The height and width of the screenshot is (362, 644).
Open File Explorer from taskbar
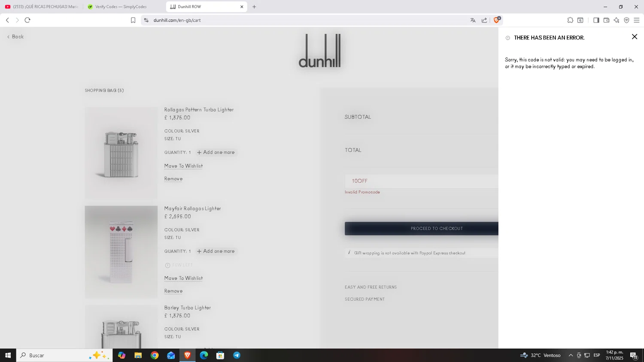click(x=138, y=355)
